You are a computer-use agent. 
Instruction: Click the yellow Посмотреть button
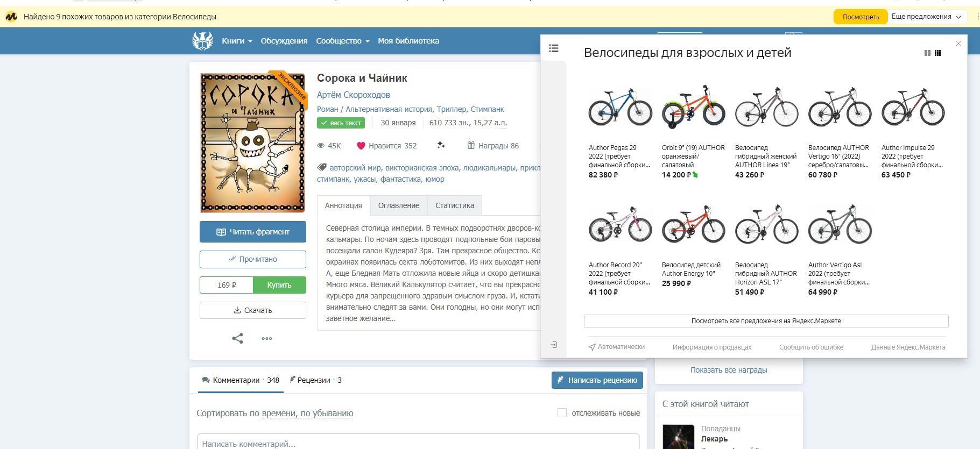point(861,17)
